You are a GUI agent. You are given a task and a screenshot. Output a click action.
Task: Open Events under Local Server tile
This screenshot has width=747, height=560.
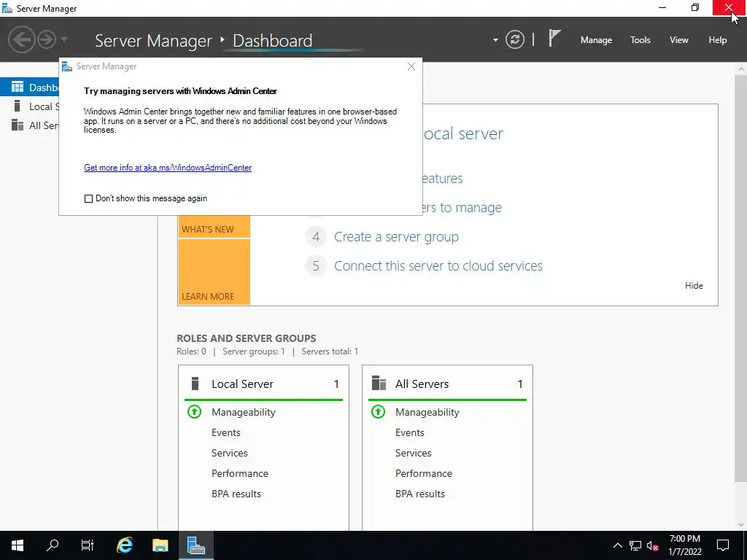(x=226, y=433)
